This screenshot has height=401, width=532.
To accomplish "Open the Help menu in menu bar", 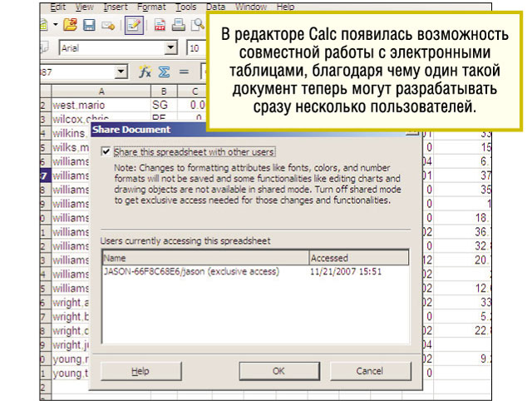I will pyautogui.click(x=285, y=7).
